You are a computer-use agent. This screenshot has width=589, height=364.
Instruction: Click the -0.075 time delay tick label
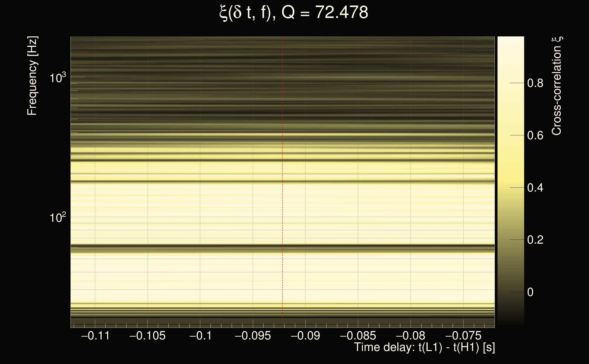pos(463,336)
